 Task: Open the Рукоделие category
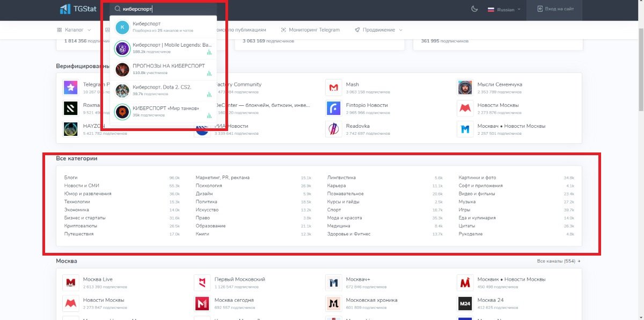coord(471,234)
